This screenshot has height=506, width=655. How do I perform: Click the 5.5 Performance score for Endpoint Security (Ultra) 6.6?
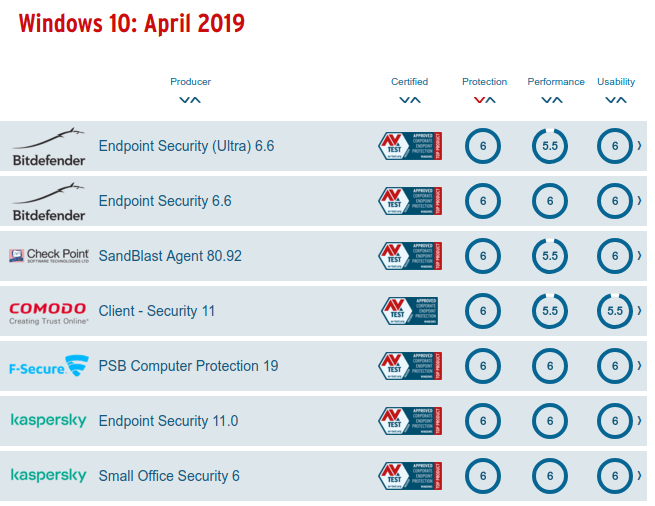[x=550, y=146]
